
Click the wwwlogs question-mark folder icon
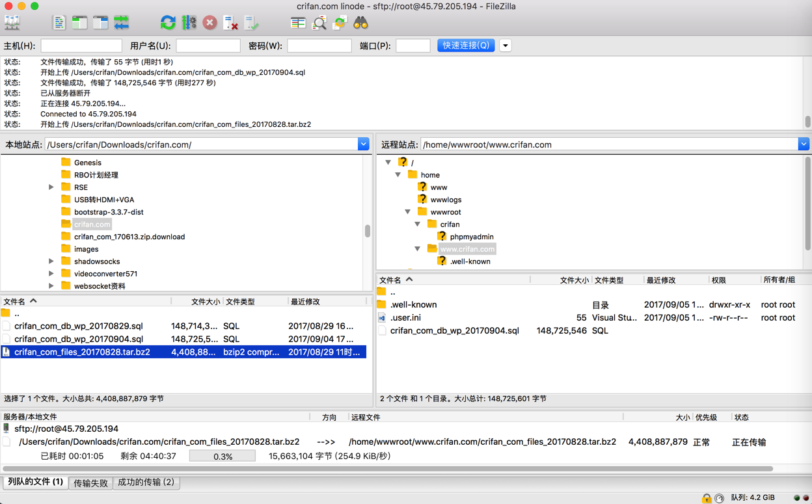[422, 199]
